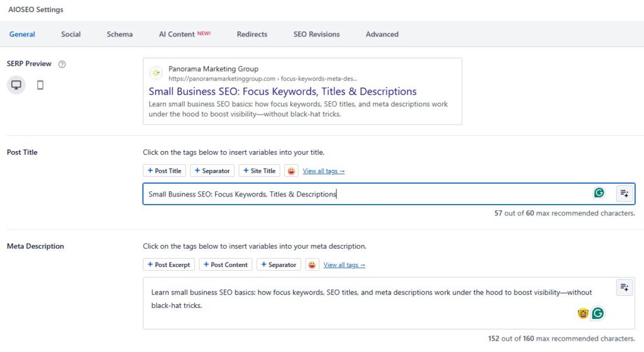The width and height of the screenshot is (644, 352).
Task: Switch to the Schema tab
Action: (119, 34)
